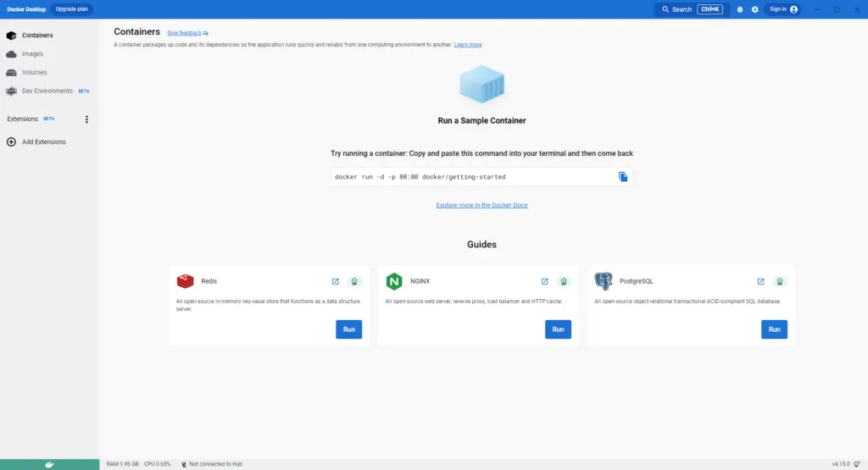This screenshot has height=470, width=868.
Task: Click the Redis official image badge icon
Action: click(x=354, y=281)
